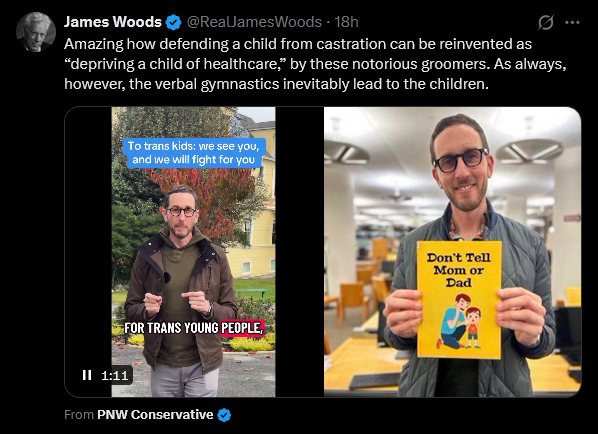The height and width of the screenshot is (434, 598).
Task: Click the video thumbnail on left
Action: [x=193, y=252]
